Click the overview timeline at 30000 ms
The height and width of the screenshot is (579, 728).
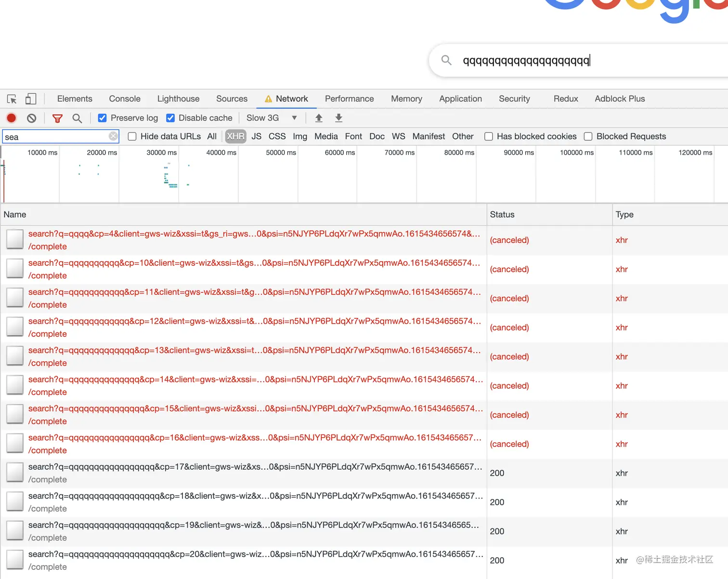pos(162,152)
